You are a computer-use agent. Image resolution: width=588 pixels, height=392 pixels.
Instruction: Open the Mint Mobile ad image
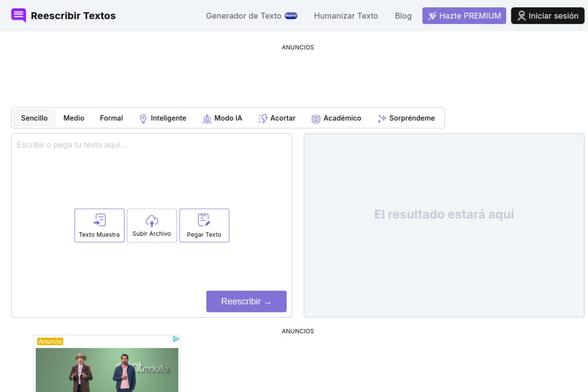pyautogui.click(x=107, y=370)
